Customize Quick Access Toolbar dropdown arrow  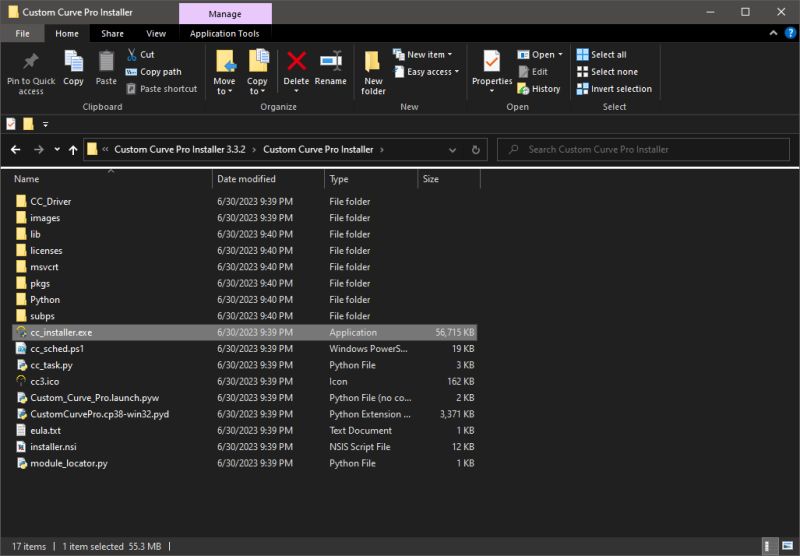tap(45, 124)
